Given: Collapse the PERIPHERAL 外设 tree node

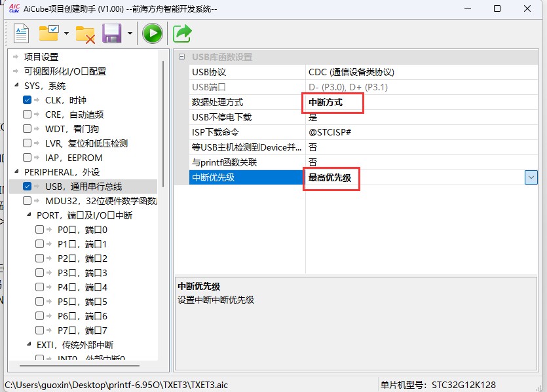Looking at the screenshot, I should click(16, 171).
